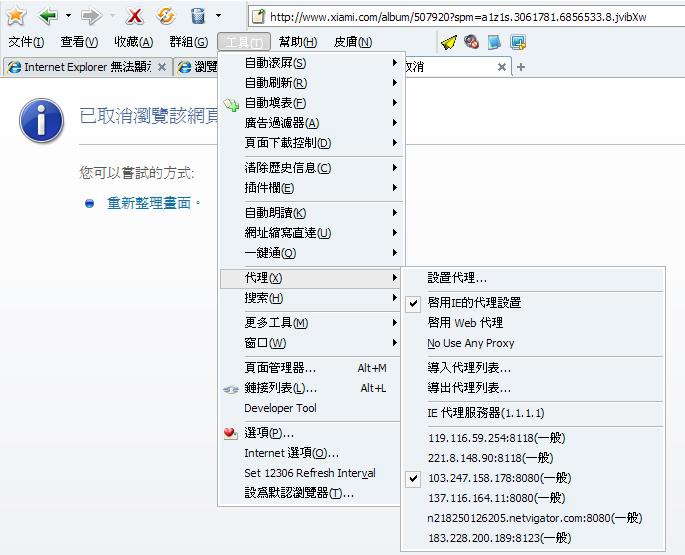Image resolution: width=685 pixels, height=555 pixels.
Task: Click the favorites star icon
Action: (x=16, y=16)
